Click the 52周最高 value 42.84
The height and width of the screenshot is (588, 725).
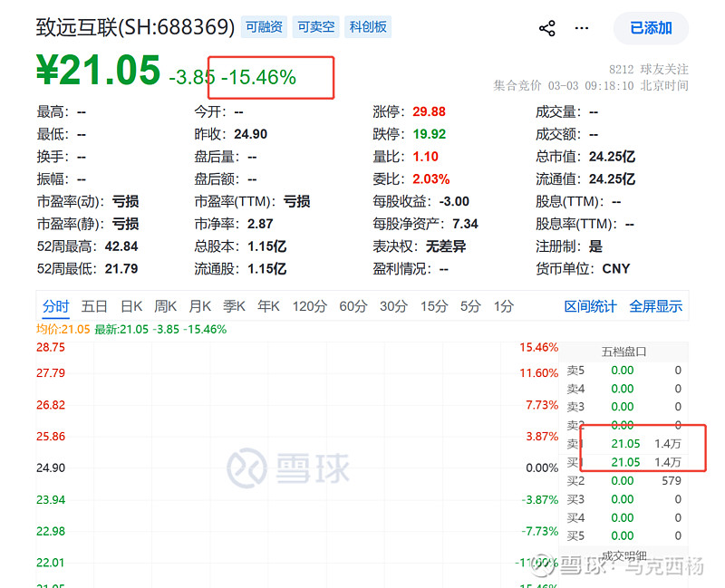coord(121,246)
